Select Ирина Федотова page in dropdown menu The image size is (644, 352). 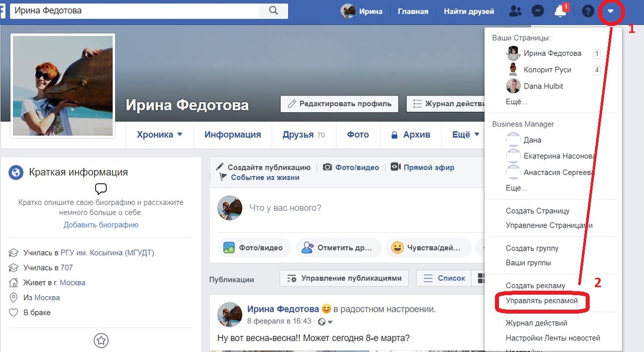tap(553, 53)
